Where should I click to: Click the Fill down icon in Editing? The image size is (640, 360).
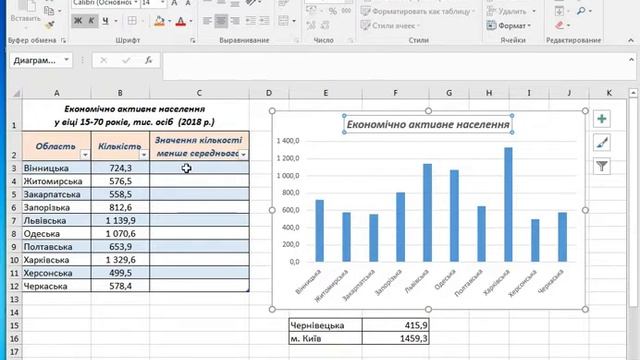click(x=559, y=11)
